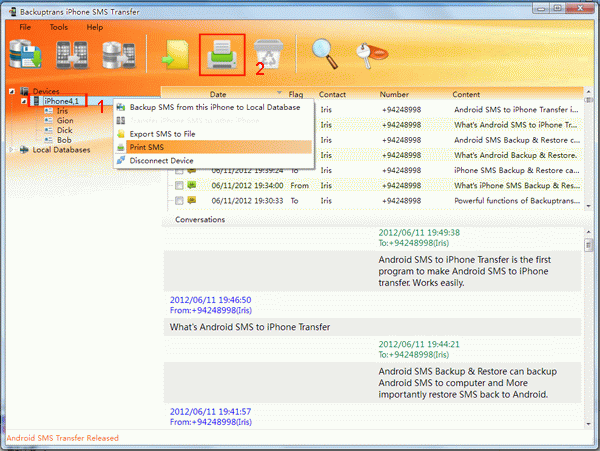Viewport: 600px width, 451px height.
Task: Collapse the iPhone4,1 tree node
Action: coord(24,101)
